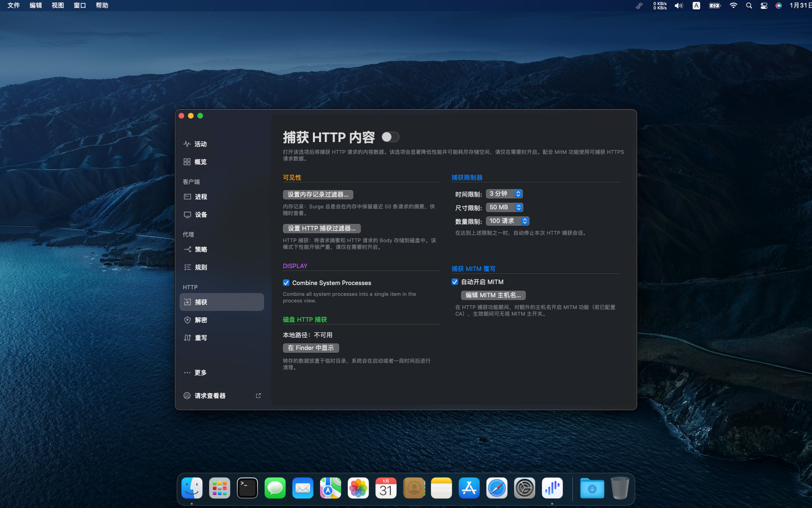This screenshot has height=508, width=812.
Task: Open Contacts from the Dock
Action: click(414, 488)
